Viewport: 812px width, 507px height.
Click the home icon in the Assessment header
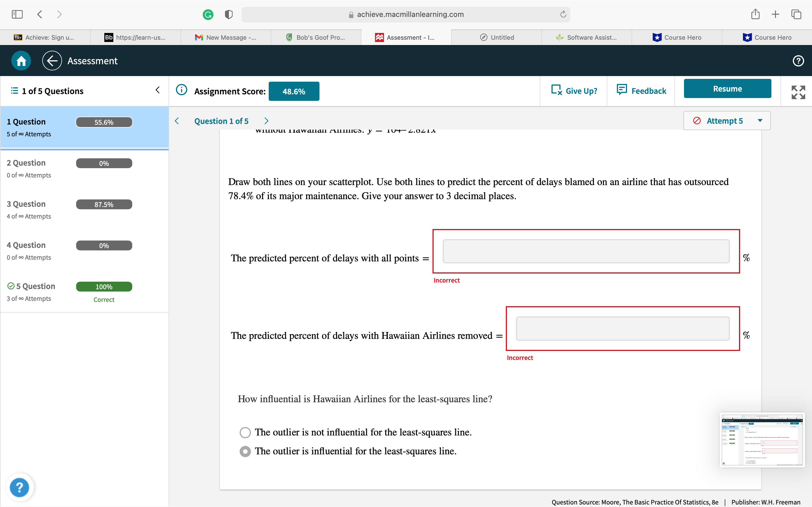(21, 61)
